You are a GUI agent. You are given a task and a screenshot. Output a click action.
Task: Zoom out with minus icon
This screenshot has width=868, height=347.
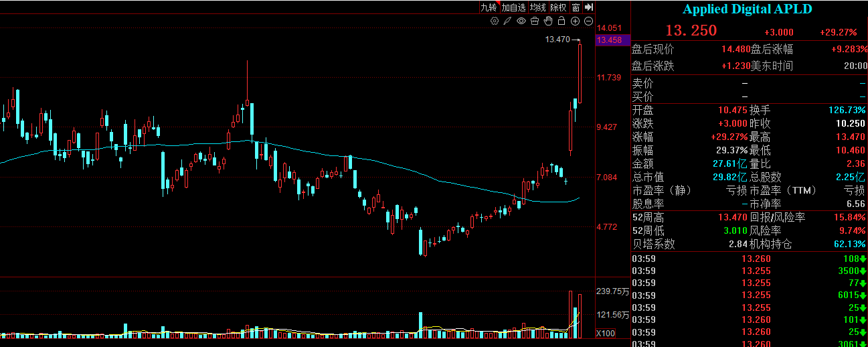pos(589,21)
